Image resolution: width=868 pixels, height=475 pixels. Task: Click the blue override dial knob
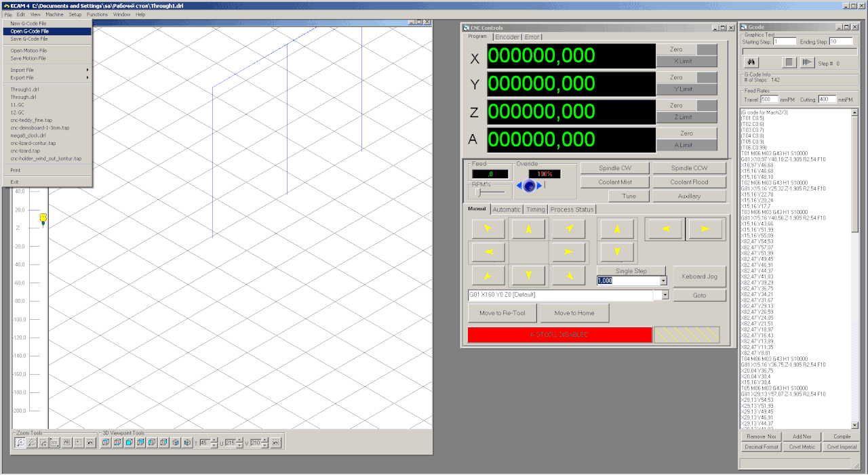(x=530, y=186)
